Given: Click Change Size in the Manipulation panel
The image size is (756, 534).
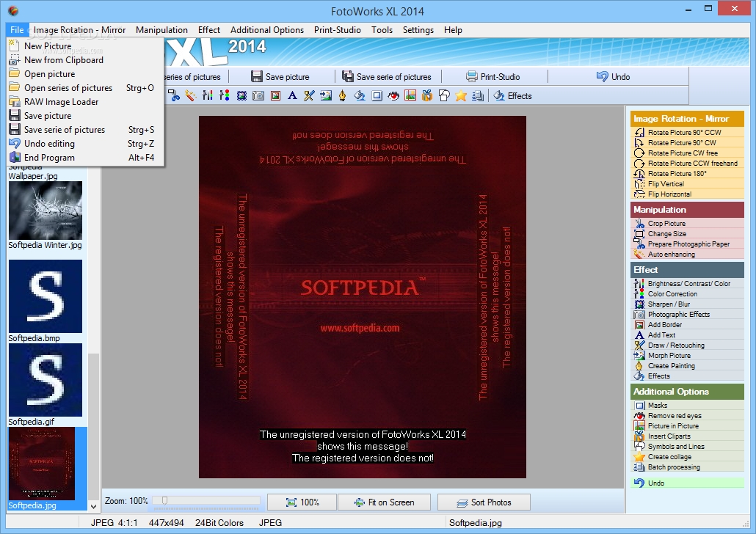Looking at the screenshot, I should [x=687, y=234].
